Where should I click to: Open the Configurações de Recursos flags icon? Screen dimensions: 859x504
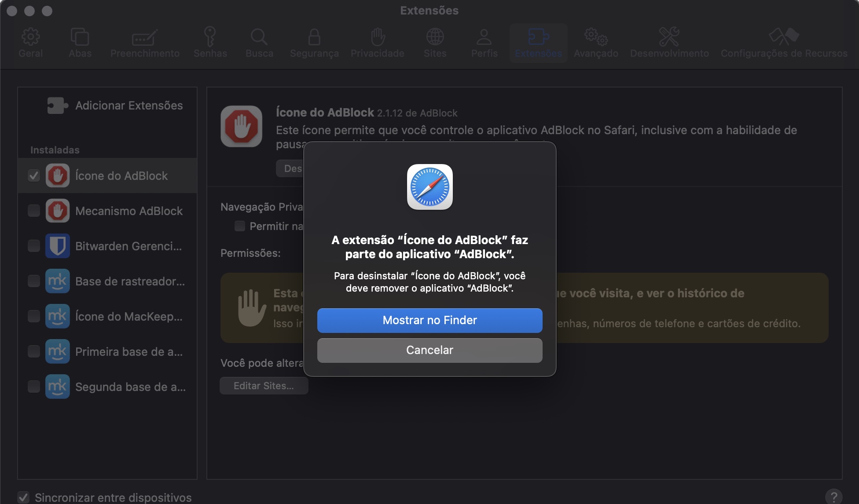(784, 37)
